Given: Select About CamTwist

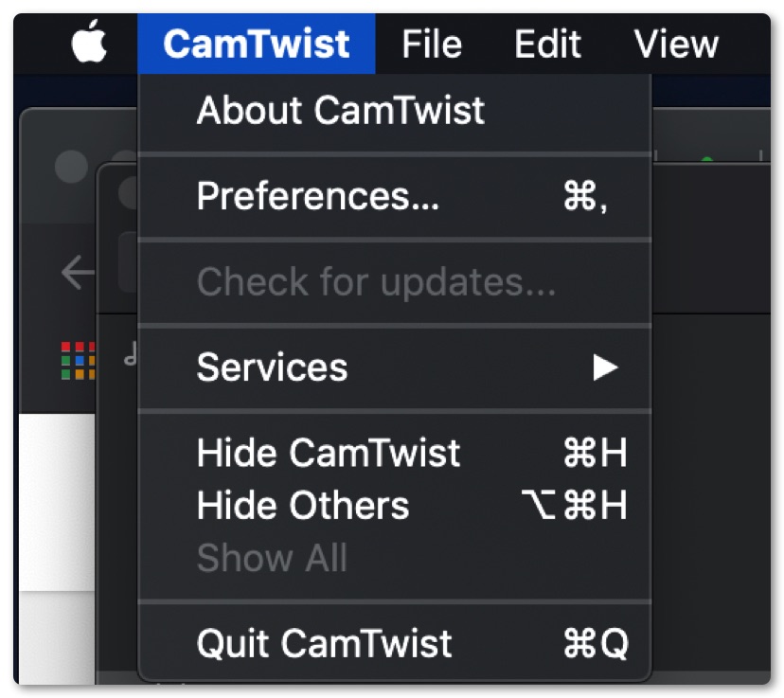Looking at the screenshot, I should (340, 112).
